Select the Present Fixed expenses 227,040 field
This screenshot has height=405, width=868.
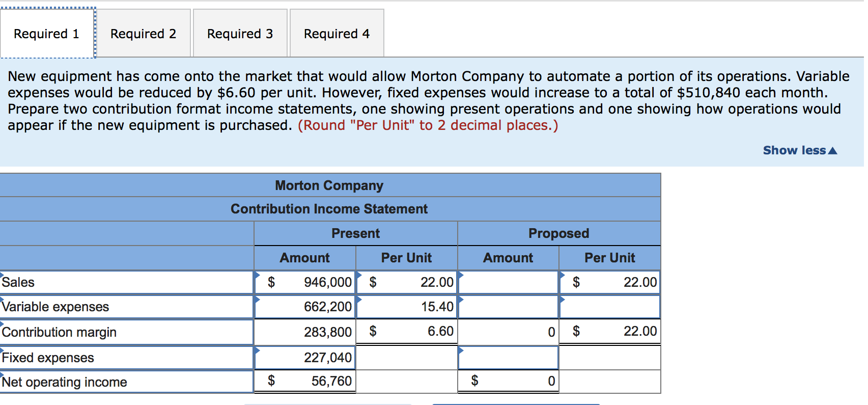coord(304,358)
